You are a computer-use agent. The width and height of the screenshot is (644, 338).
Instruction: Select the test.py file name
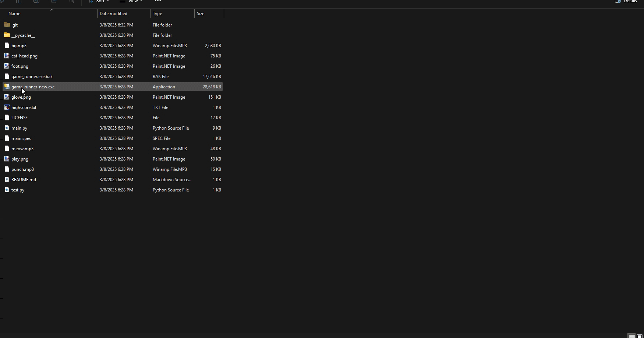pos(18,190)
